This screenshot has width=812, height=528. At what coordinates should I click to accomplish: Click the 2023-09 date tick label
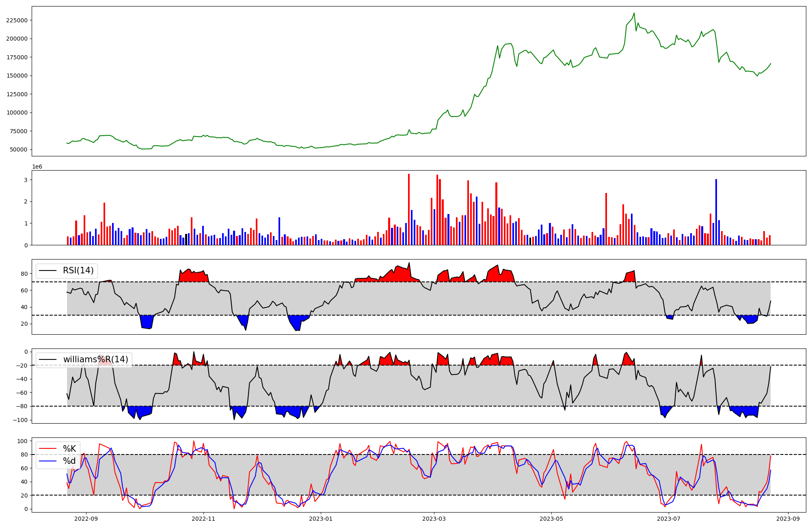pyautogui.click(x=788, y=519)
